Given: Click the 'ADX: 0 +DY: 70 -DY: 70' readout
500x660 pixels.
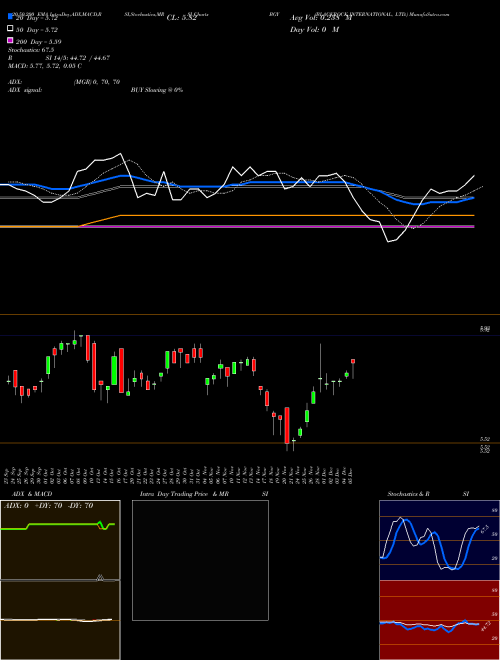Looking at the screenshot, I should [48, 506].
